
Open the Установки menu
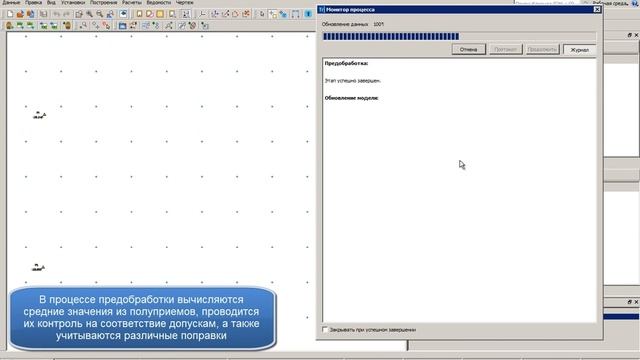(73, 2)
